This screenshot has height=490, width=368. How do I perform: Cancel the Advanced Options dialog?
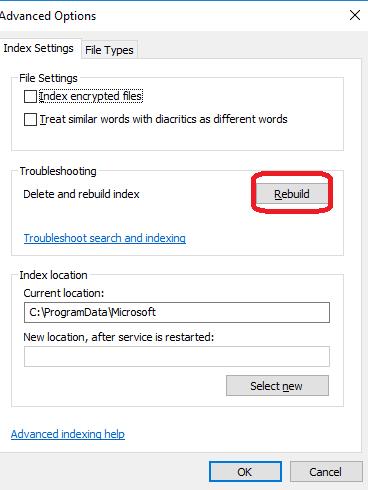(326, 472)
